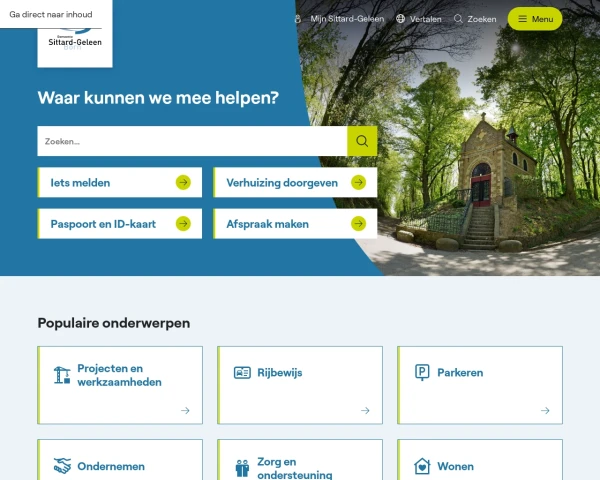Click Ga direct naar inhoud skip link
600x480 pixels.
(51, 15)
